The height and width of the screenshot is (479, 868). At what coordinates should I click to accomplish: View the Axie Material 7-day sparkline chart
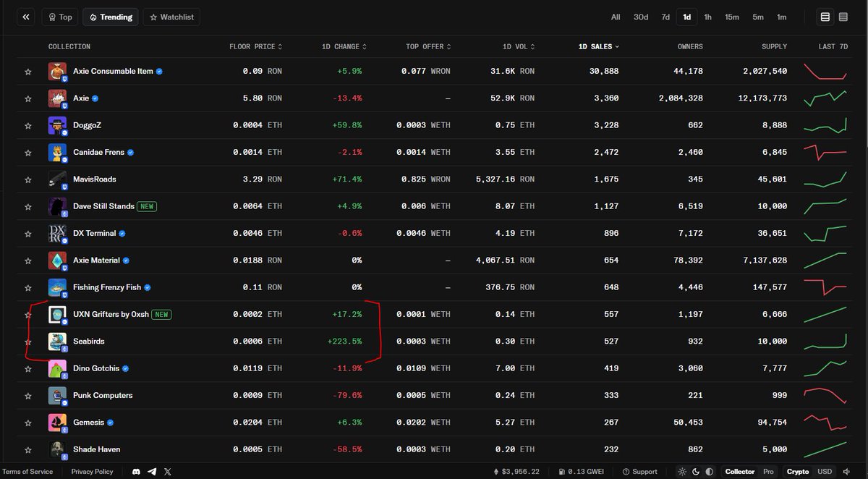click(x=825, y=260)
